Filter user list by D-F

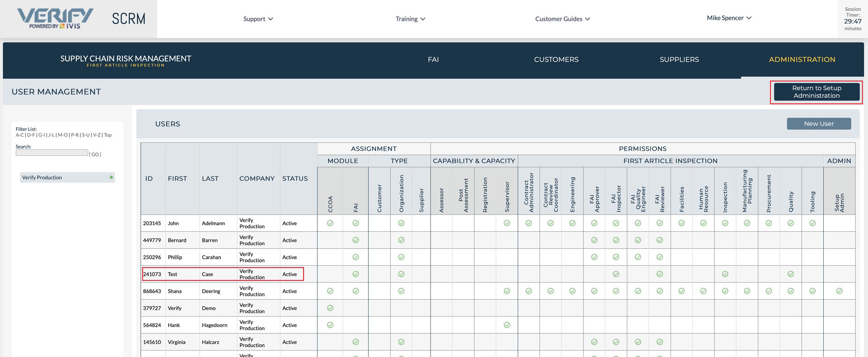pos(31,135)
